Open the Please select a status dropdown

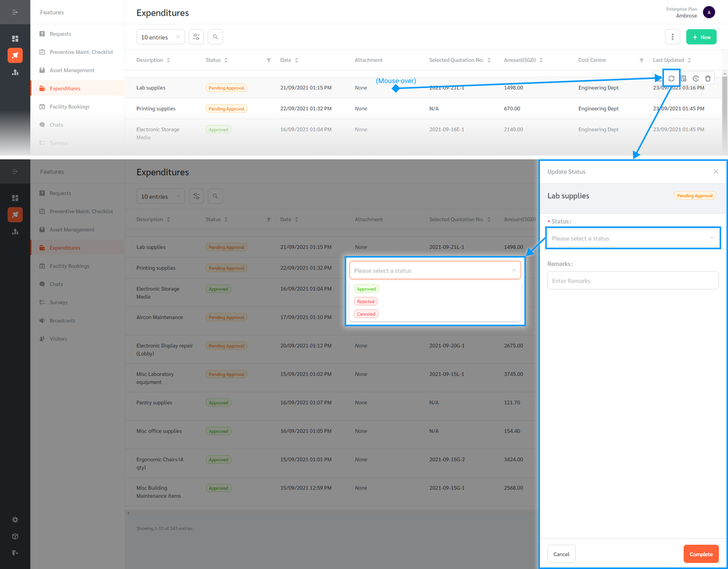click(x=633, y=238)
